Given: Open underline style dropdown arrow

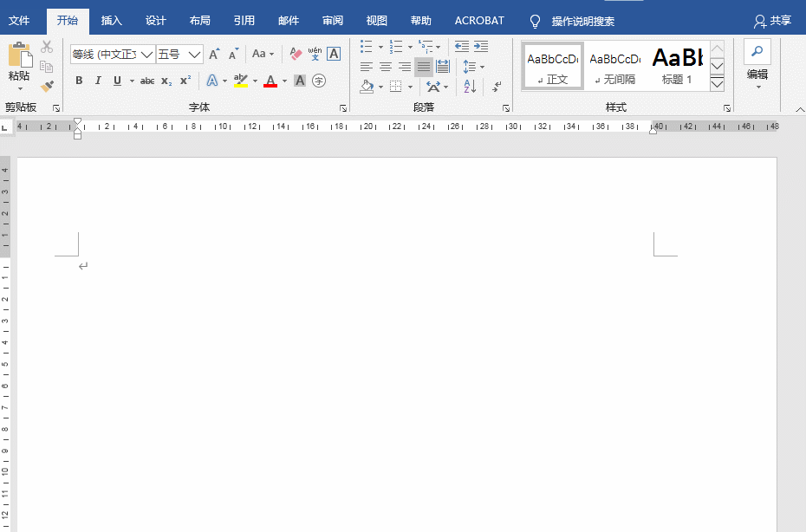Looking at the screenshot, I should (x=132, y=81).
